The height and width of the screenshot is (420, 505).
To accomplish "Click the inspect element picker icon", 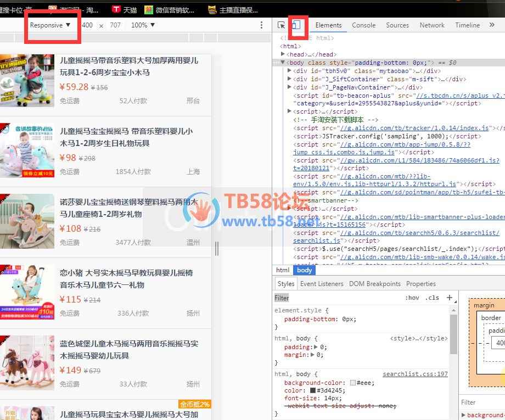I will pyautogui.click(x=281, y=25).
